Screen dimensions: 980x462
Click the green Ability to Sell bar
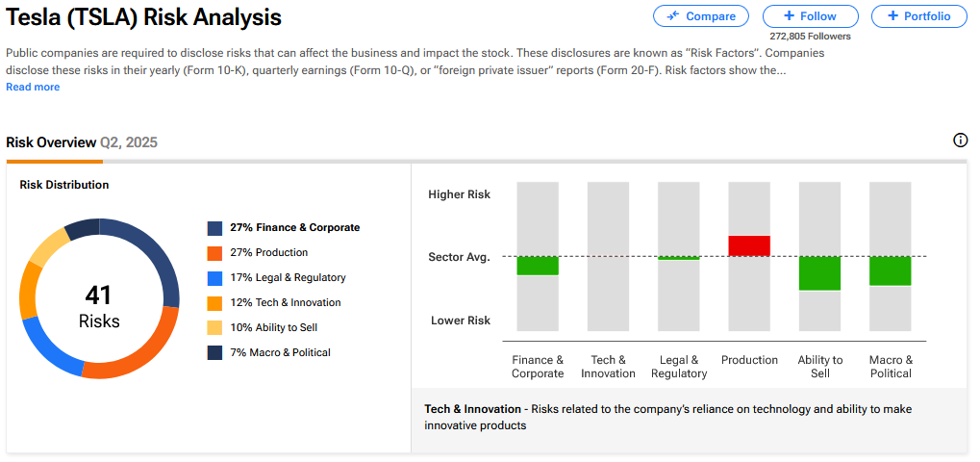820,273
